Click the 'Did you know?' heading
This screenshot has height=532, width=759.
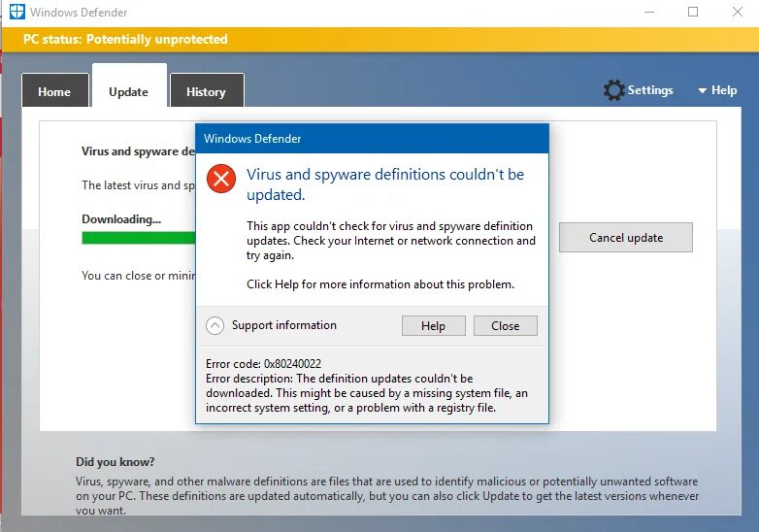coord(115,462)
